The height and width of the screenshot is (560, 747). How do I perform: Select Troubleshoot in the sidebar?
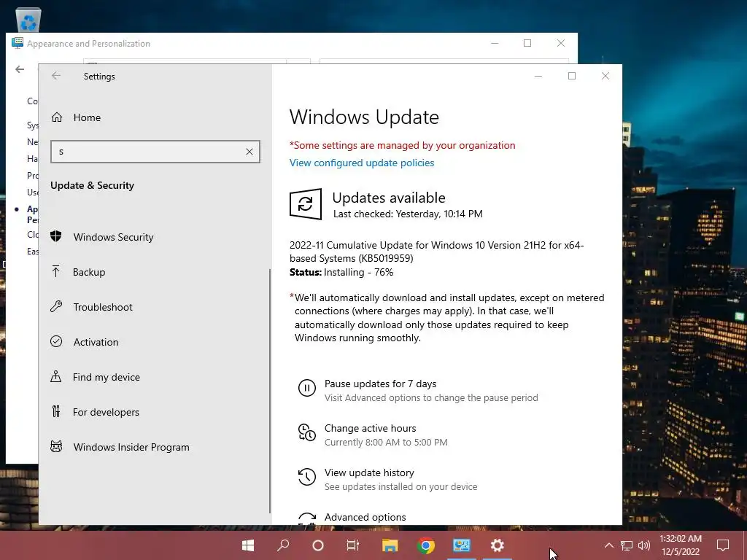click(x=103, y=307)
